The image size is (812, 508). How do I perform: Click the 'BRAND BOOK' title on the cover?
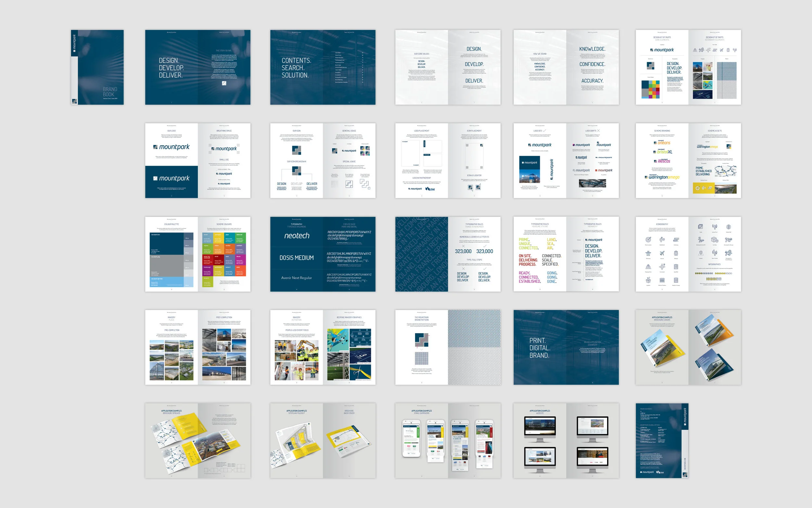point(110,92)
